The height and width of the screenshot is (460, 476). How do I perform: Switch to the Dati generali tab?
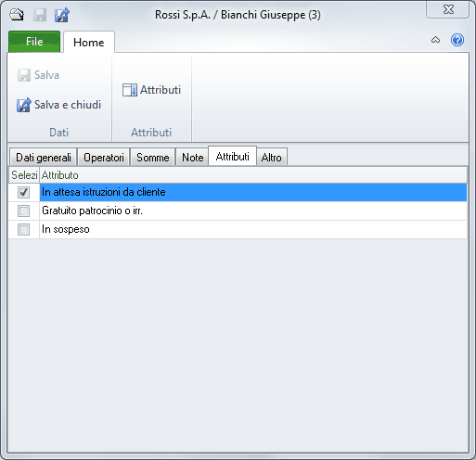[44, 158]
